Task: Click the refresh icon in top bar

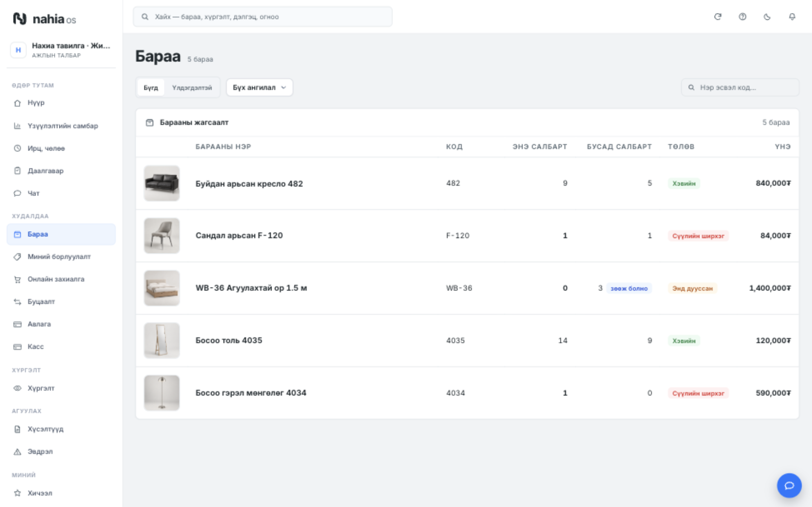Action: coord(717,17)
